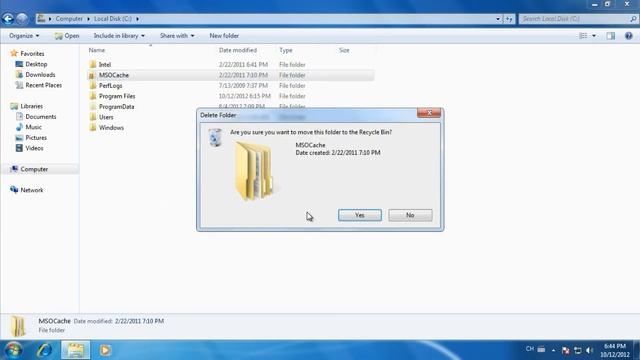Toggle the preview pane icon
The width and height of the screenshot is (640, 360).
click(x=611, y=36)
